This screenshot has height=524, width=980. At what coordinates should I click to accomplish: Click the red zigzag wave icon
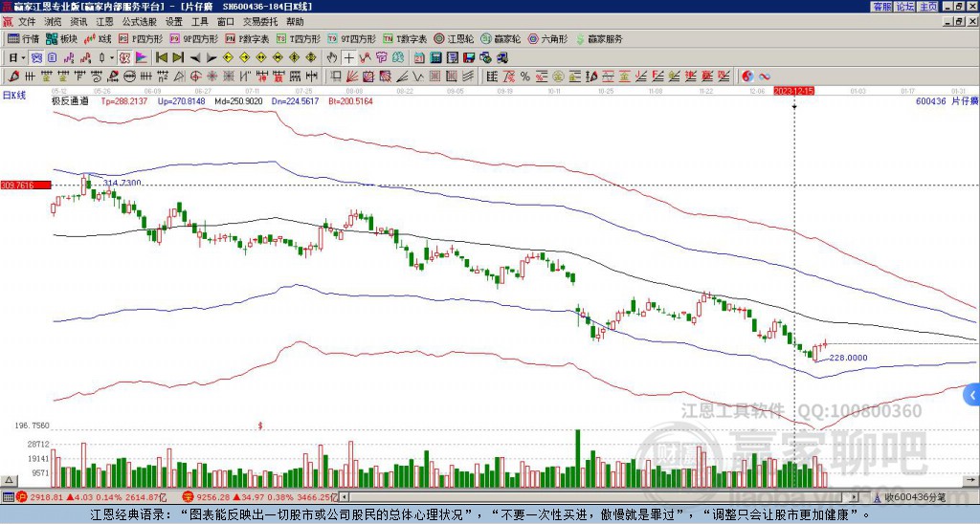[x=366, y=58]
